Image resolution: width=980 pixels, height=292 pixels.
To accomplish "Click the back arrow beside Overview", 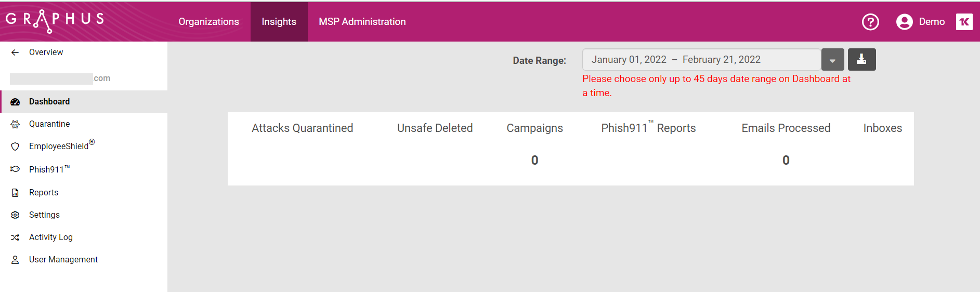I will click(x=15, y=52).
